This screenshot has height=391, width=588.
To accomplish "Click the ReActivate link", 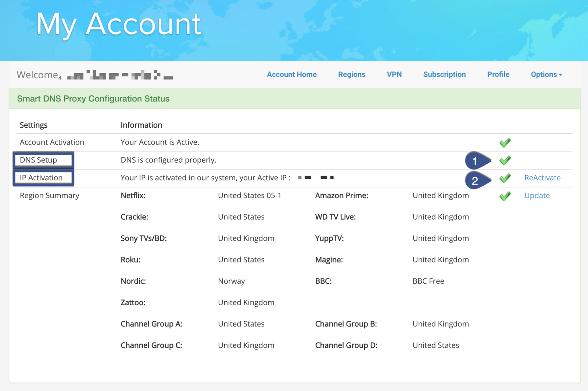I will coord(542,178).
